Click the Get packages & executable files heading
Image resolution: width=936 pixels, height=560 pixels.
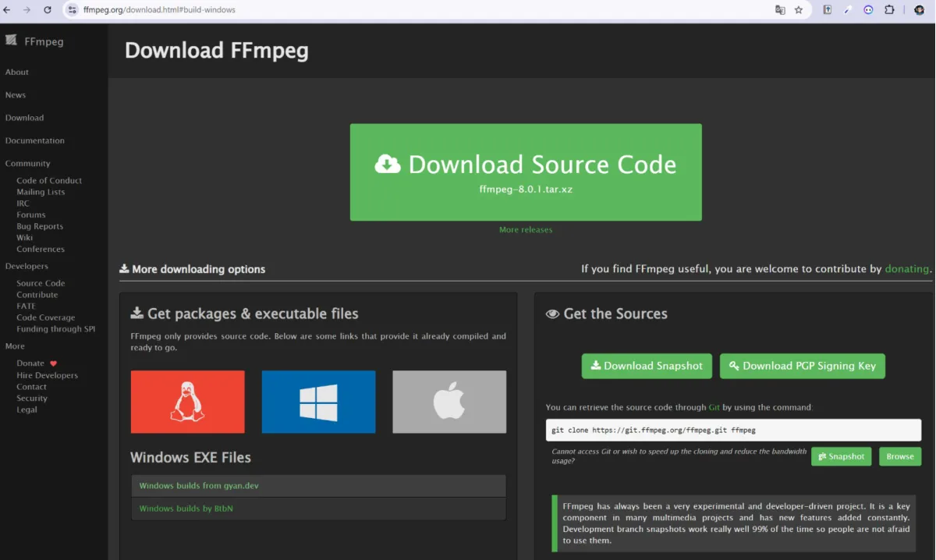point(245,314)
